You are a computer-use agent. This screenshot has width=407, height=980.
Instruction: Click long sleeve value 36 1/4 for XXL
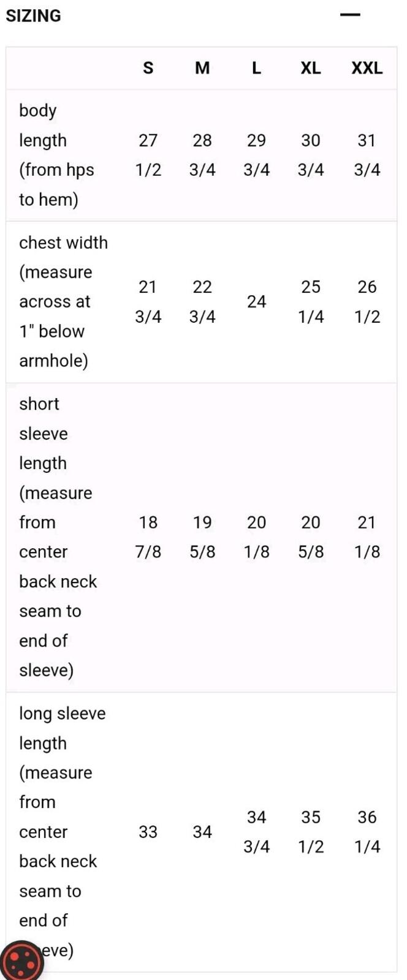coord(367,832)
